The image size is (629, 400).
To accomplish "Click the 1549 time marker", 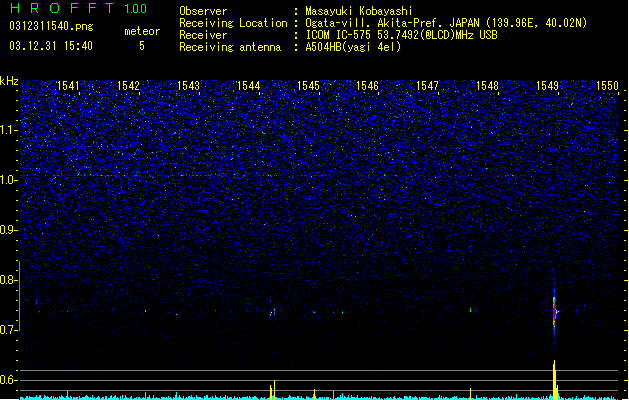I will tap(548, 86).
